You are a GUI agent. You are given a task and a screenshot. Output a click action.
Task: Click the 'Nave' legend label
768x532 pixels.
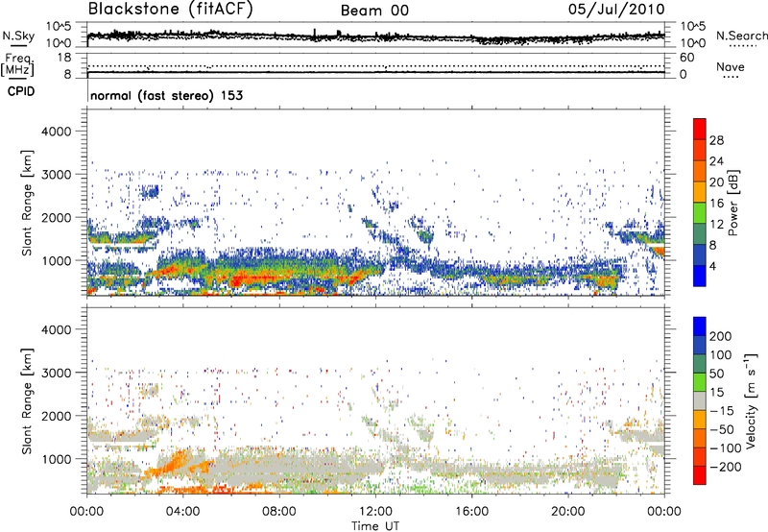click(x=731, y=67)
